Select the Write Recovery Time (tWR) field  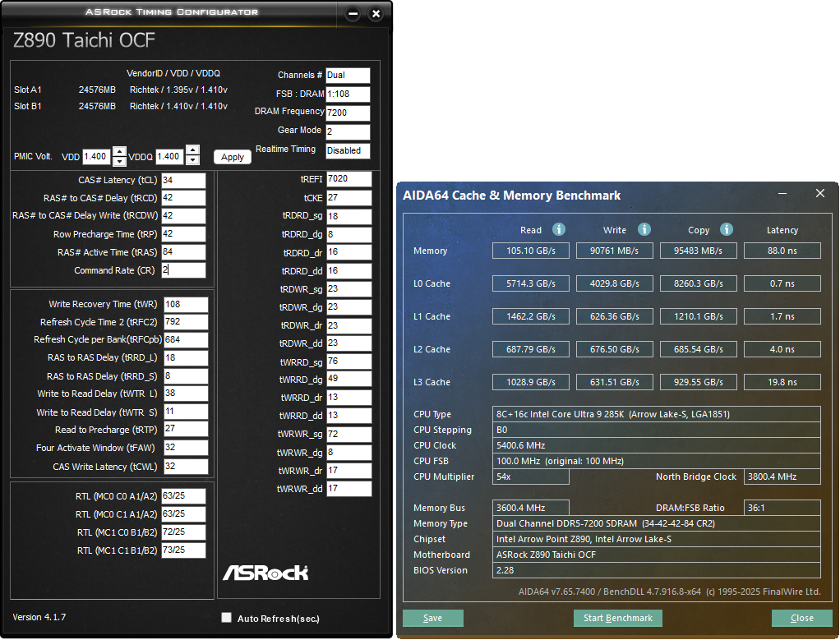coord(186,304)
